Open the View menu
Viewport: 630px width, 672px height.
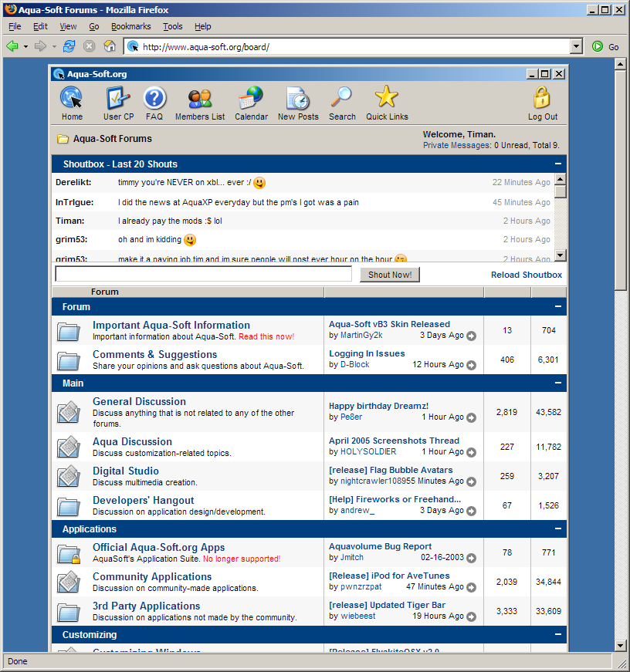point(68,26)
